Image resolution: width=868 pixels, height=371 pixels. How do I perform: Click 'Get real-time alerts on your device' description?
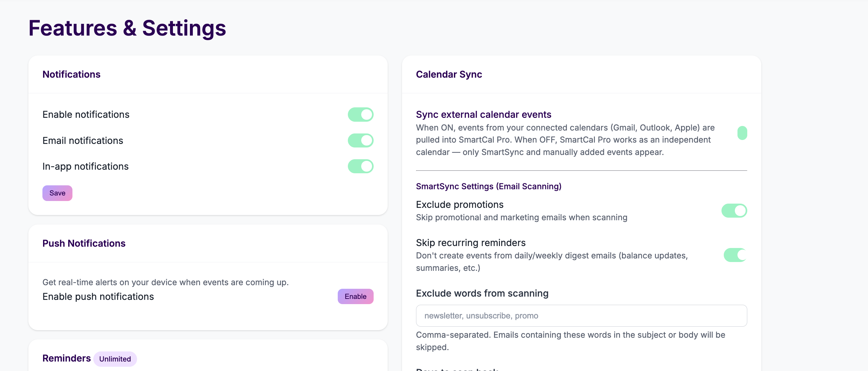click(x=165, y=282)
